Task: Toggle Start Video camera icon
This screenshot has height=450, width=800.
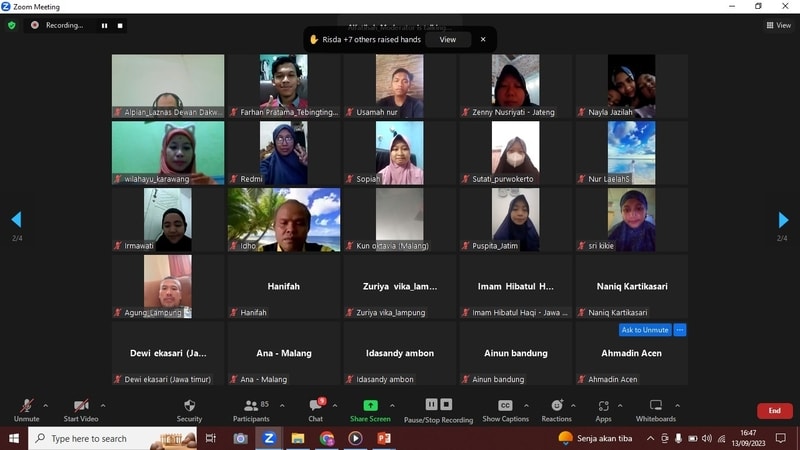Action: click(81, 406)
